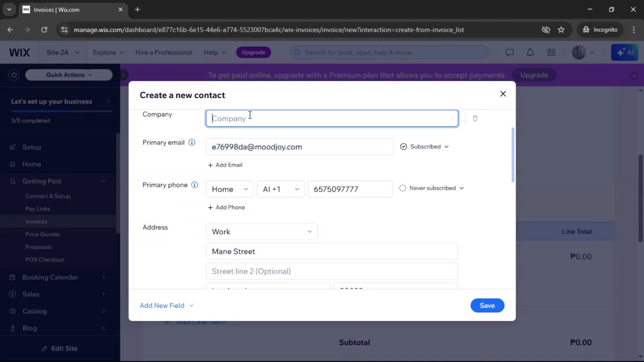
Task: Click the Mane Street address field
Action: tap(332, 251)
